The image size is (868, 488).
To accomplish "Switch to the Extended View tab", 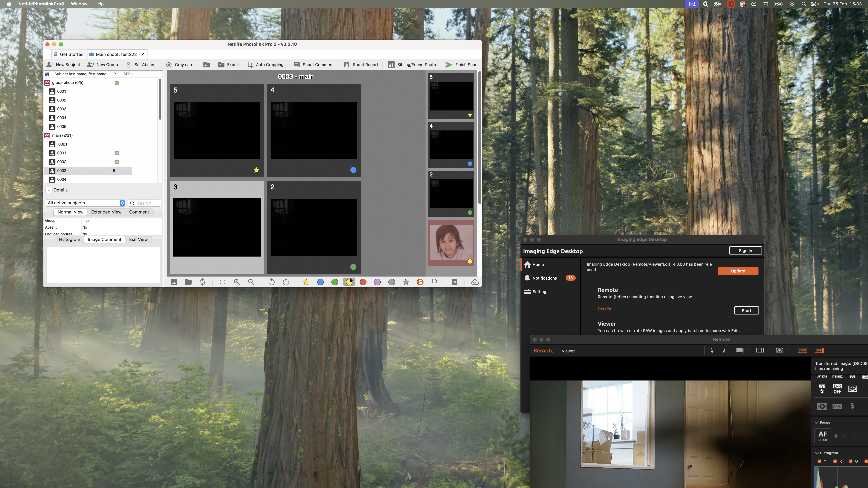I will [x=106, y=212].
